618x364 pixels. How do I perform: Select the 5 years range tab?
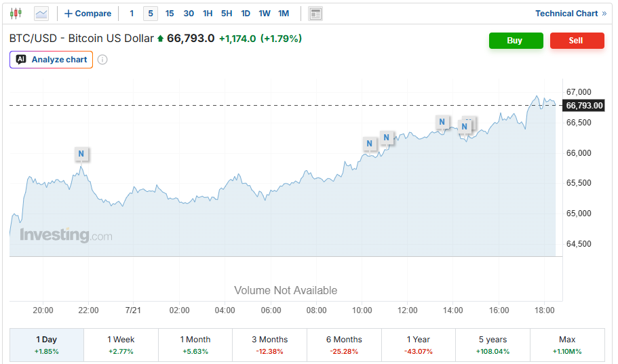[x=493, y=345]
